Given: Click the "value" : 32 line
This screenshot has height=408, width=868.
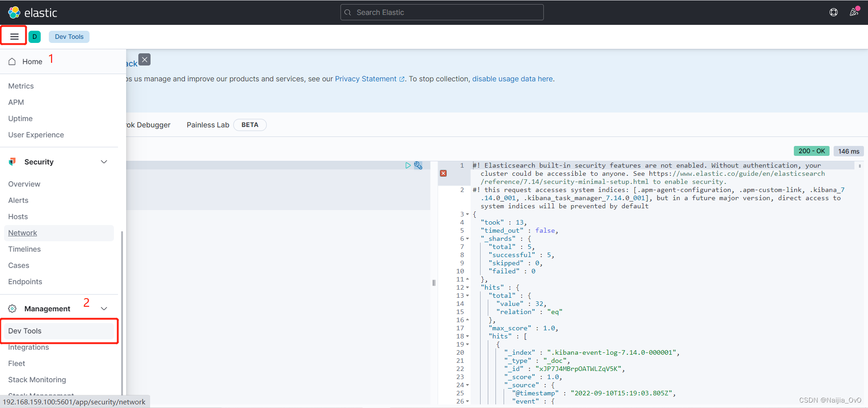Looking at the screenshot, I should [x=521, y=304].
